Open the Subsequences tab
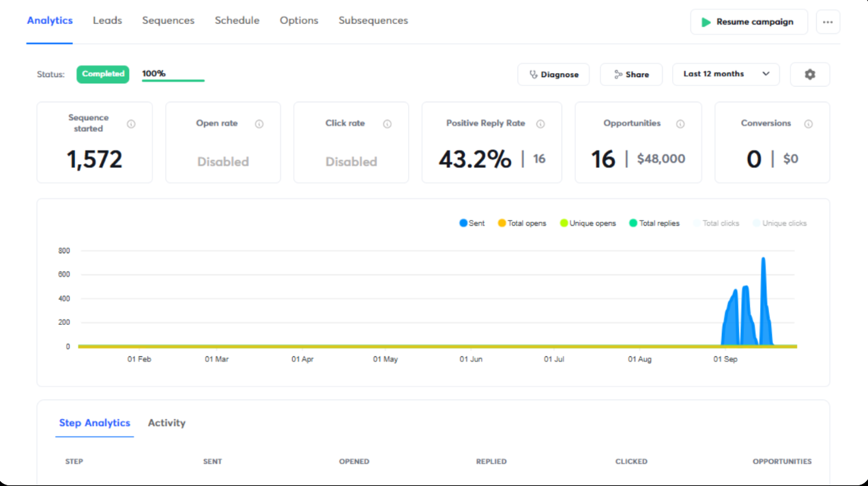 [x=373, y=20]
